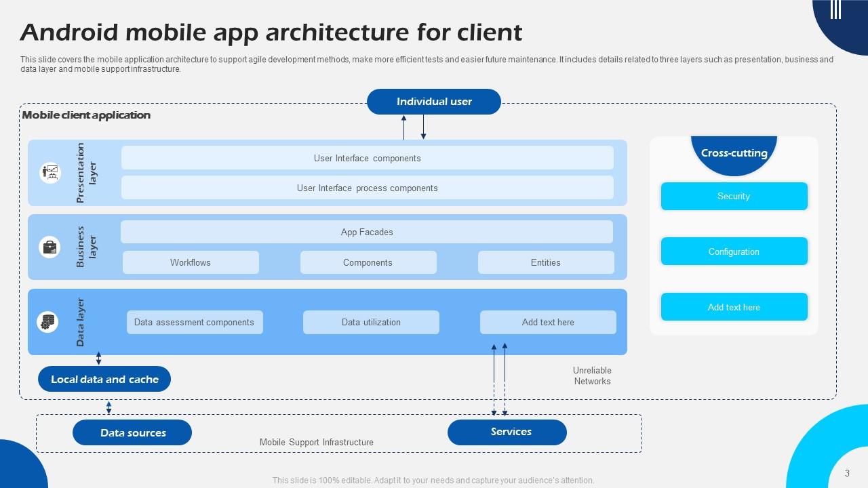This screenshot has width=868, height=488.
Task: Select the Cross-cutting header circle
Action: (x=734, y=153)
